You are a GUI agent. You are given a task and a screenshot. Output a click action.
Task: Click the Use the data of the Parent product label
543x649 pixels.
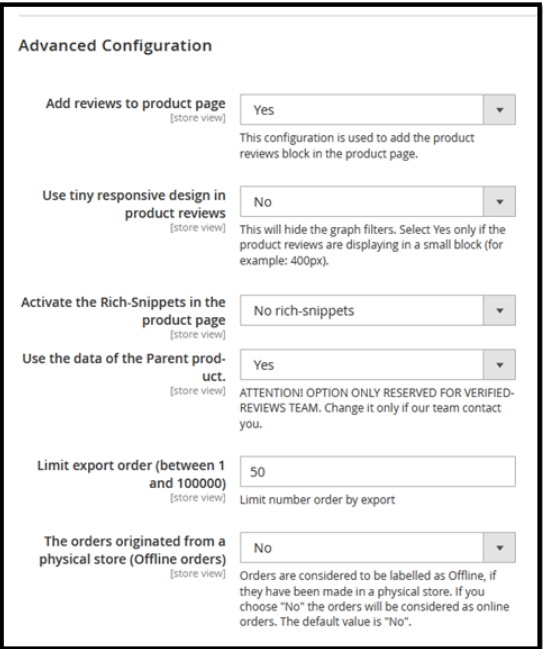click(124, 367)
